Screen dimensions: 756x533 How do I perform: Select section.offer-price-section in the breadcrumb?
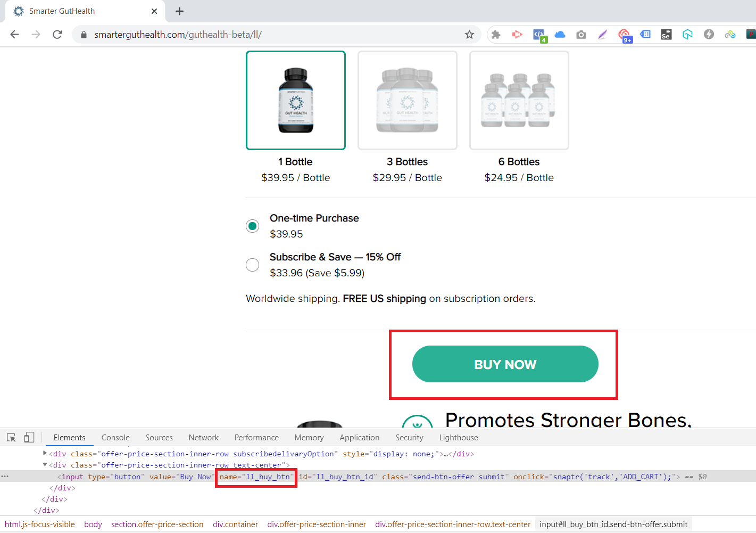tap(157, 524)
